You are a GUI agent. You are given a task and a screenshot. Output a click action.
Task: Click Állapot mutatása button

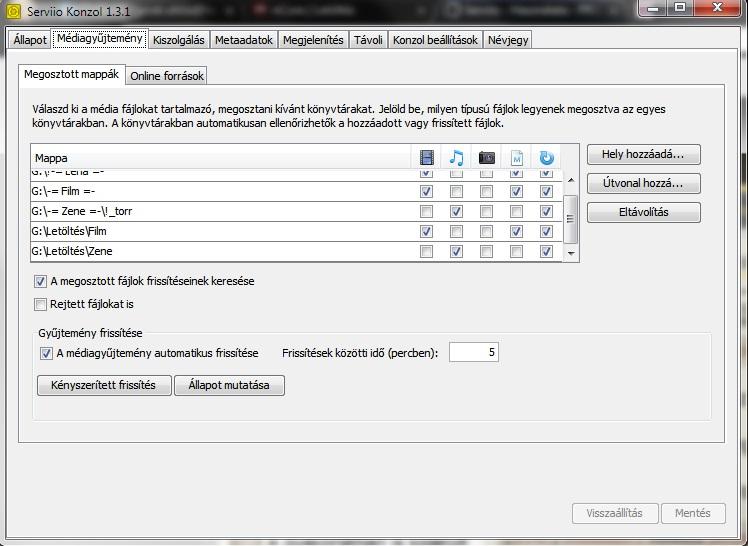click(229, 385)
